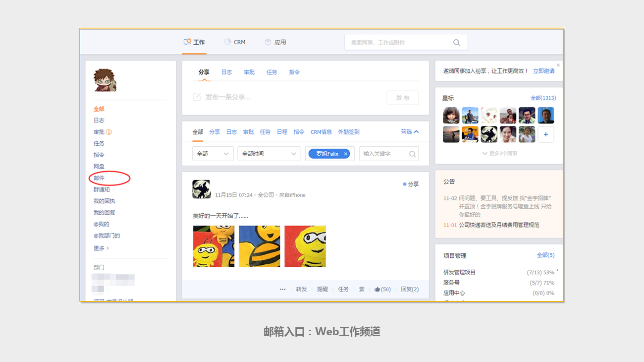Select 全部 in the left sidebar

click(99, 109)
